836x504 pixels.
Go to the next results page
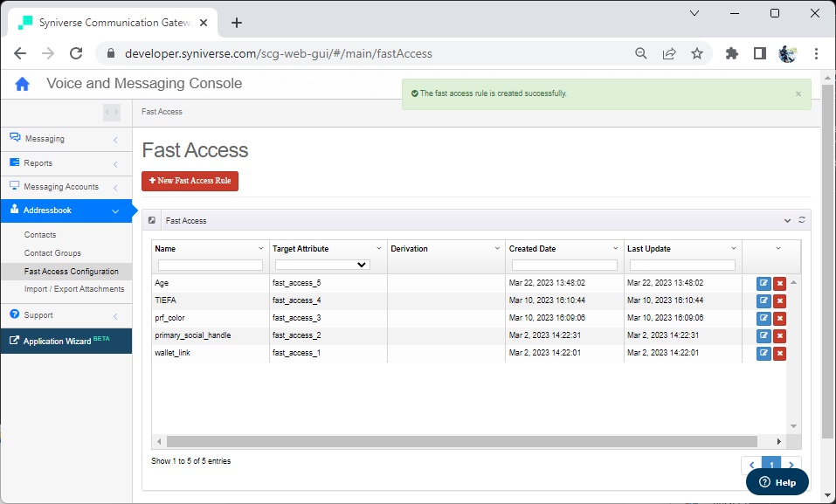click(x=791, y=465)
